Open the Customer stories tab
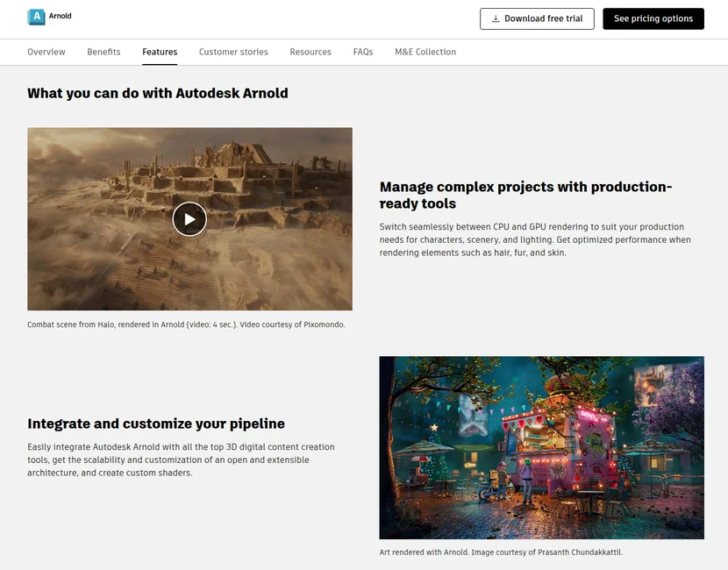 click(233, 52)
